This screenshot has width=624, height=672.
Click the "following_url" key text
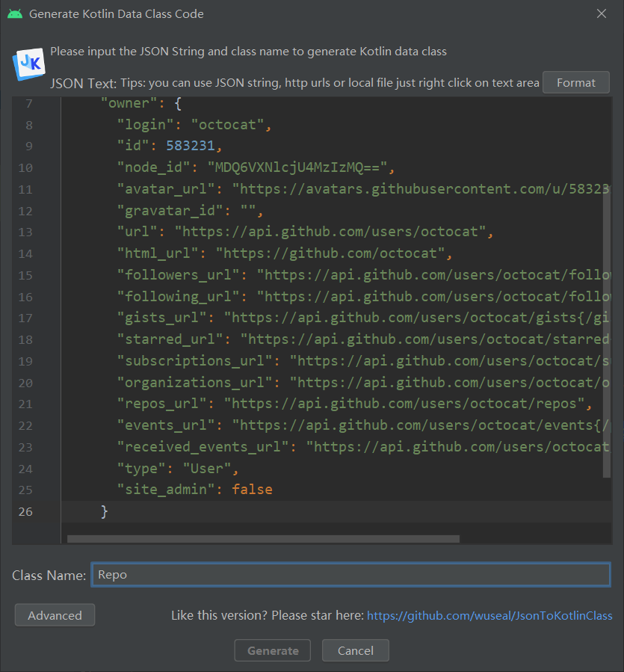[x=179, y=296]
